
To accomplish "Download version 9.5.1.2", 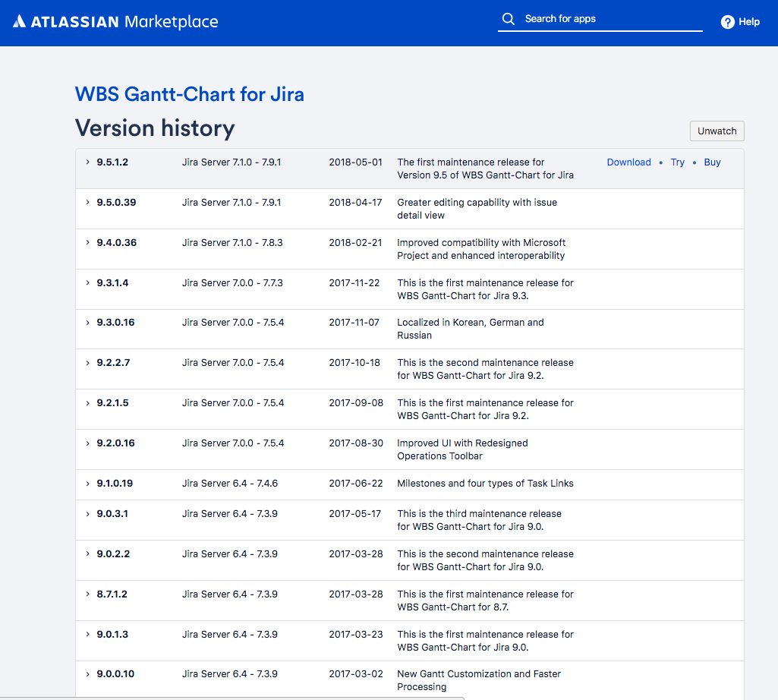I will [x=628, y=162].
